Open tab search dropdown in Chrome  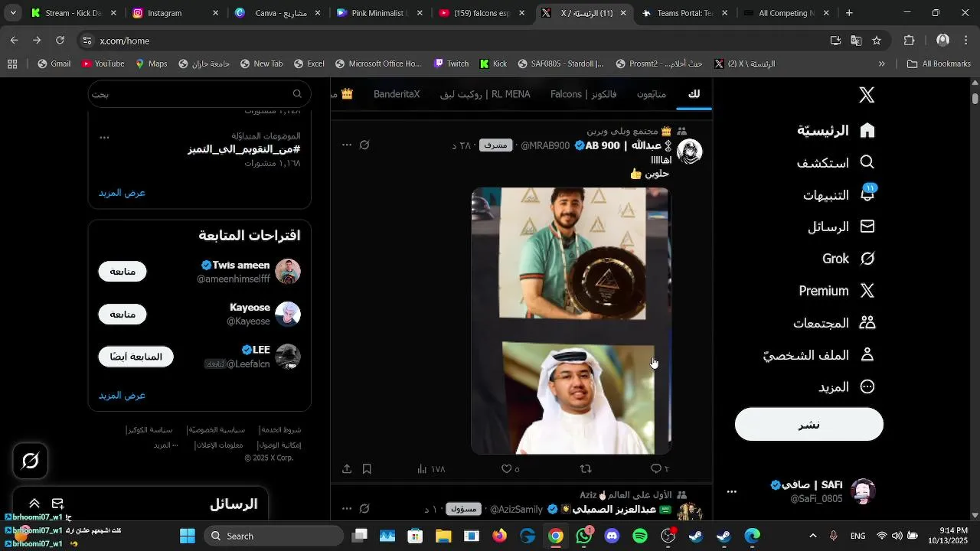[13, 13]
